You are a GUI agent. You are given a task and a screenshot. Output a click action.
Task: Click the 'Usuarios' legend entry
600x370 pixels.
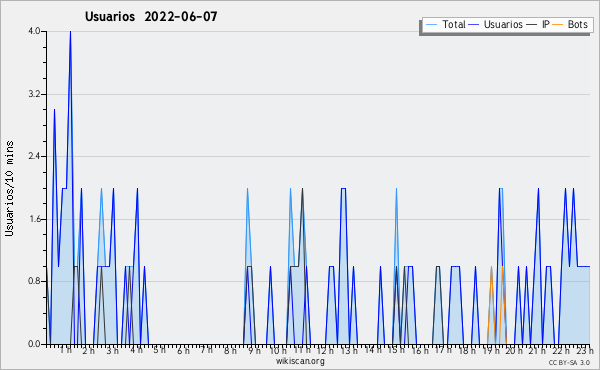pos(496,25)
